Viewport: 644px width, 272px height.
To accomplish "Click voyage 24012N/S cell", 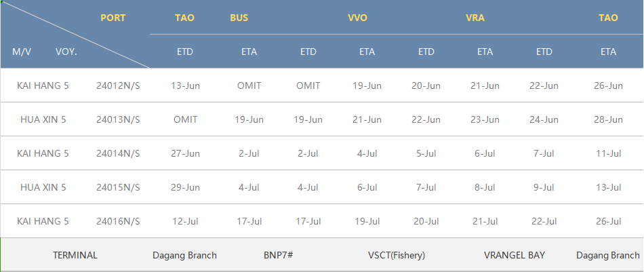I will point(118,86).
